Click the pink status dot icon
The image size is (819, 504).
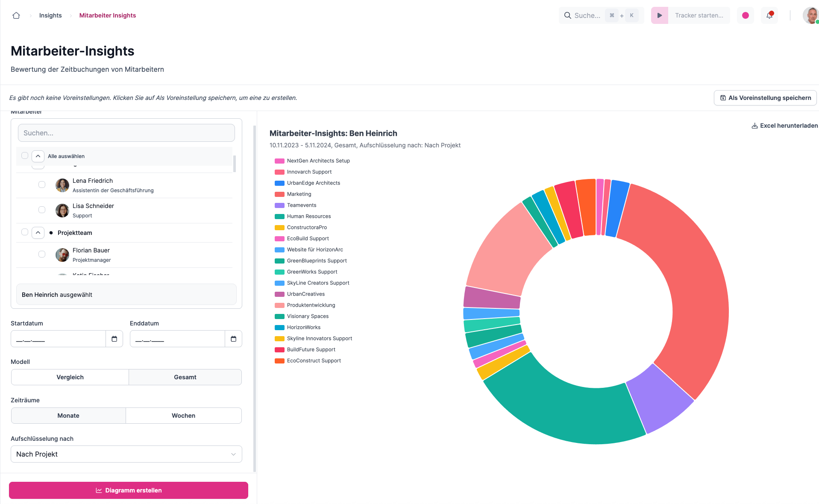tap(745, 15)
